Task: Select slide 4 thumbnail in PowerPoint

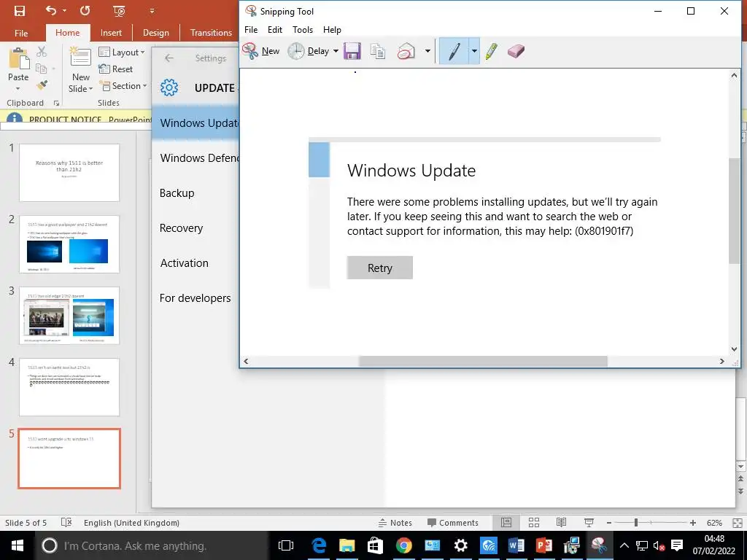Action: (69, 386)
